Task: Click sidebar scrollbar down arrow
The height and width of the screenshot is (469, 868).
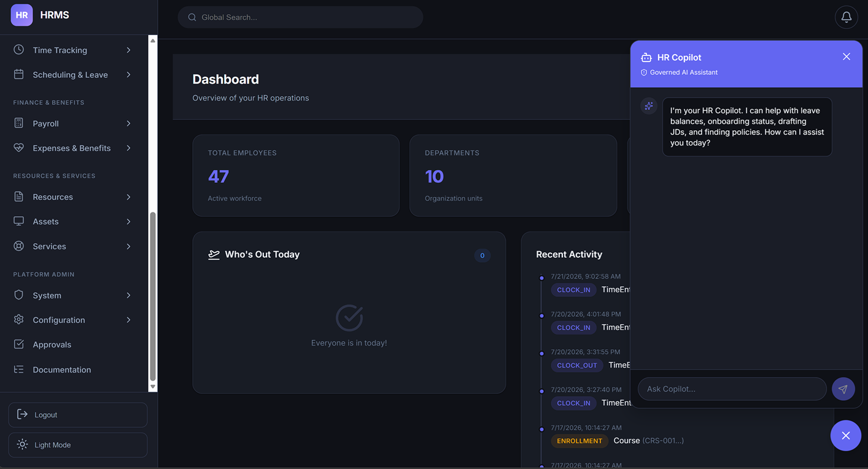Action: click(x=153, y=387)
